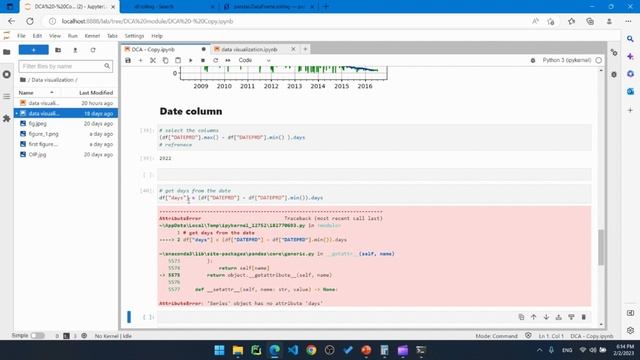The height and width of the screenshot is (360, 640).
Task: Paste cell using notebook toolbar clipboard icon
Action: [178, 60]
